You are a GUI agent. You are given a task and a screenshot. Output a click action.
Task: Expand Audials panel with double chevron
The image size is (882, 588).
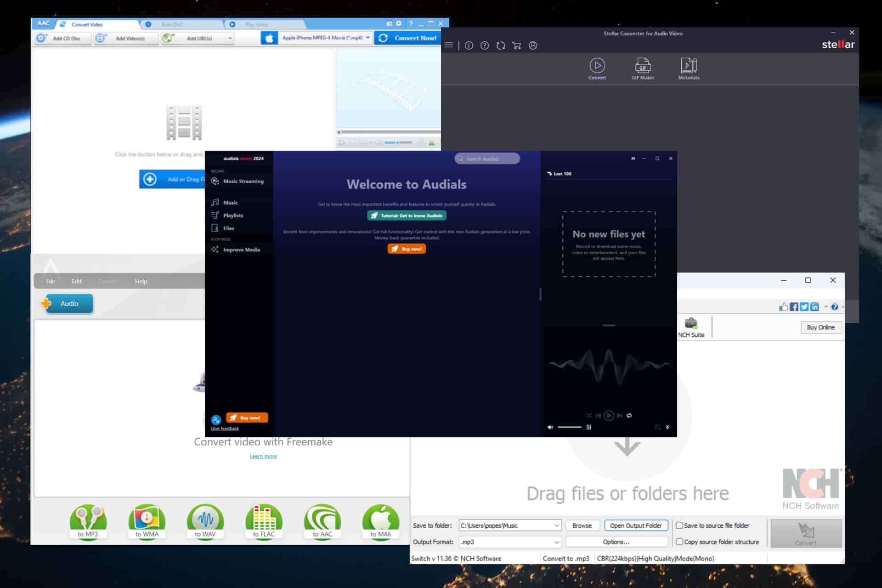point(633,158)
